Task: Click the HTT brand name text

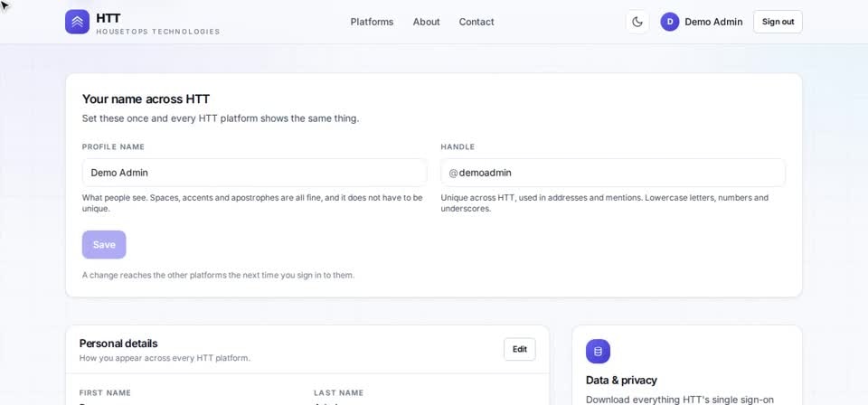Action: pyautogui.click(x=108, y=18)
